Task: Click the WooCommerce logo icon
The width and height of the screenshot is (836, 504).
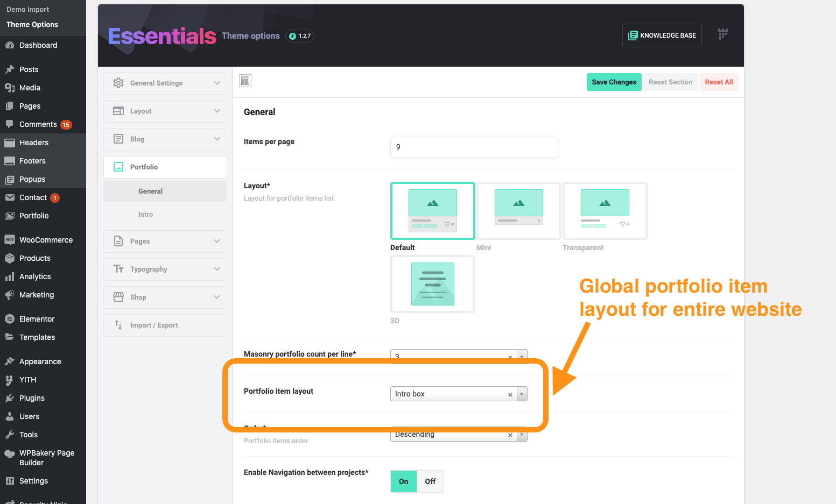Action: pos(10,240)
